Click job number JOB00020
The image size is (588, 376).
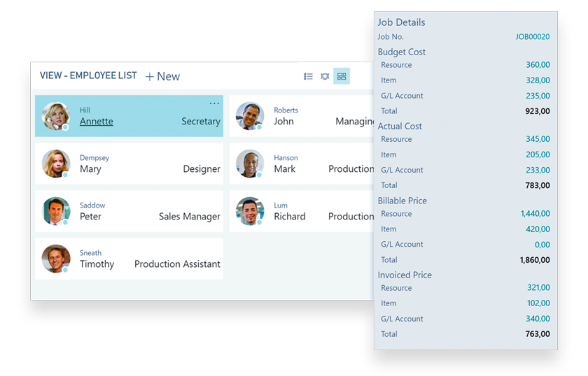[x=532, y=37]
